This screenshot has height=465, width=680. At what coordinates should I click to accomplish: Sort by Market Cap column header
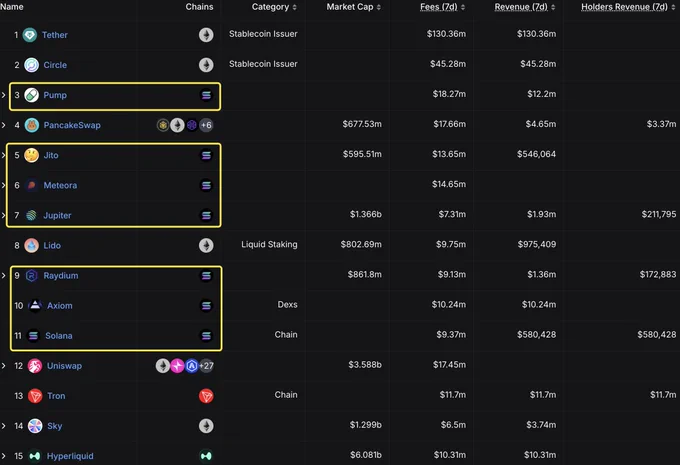[x=353, y=7]
